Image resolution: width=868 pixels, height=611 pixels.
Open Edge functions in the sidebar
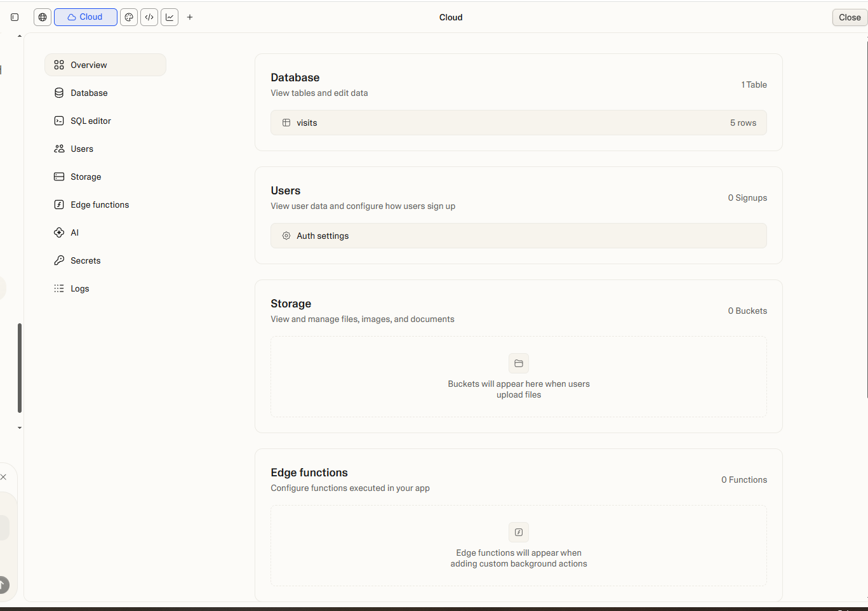tap(105, 205)
